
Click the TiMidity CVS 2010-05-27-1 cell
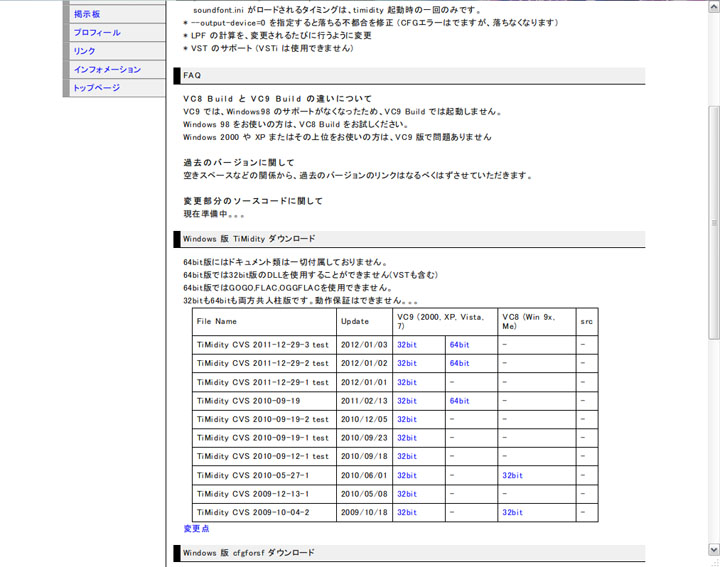point(264,475)
